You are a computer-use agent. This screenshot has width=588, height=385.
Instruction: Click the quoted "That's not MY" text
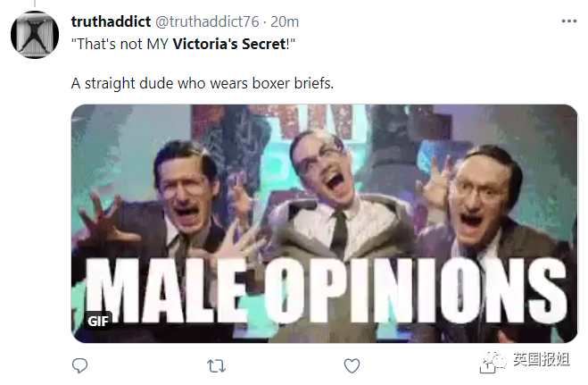pos(120,44)
